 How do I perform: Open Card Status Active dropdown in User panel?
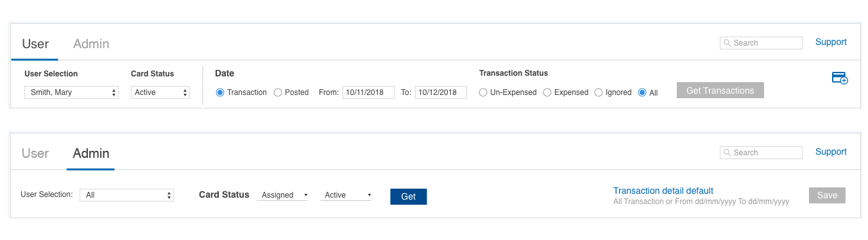(160, 92)
